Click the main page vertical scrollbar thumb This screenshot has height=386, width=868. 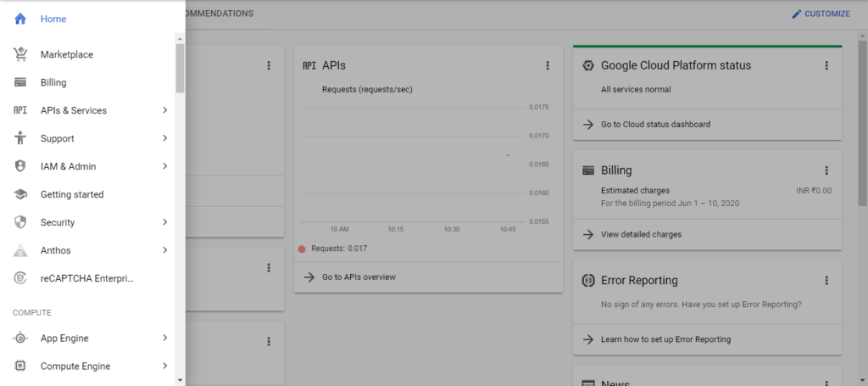[x=862, y=122]
